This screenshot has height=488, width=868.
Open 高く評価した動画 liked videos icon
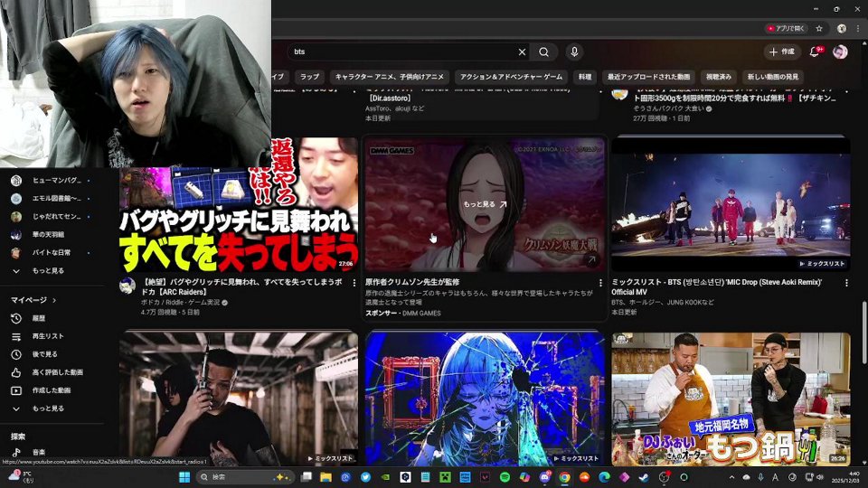[16, 372]
